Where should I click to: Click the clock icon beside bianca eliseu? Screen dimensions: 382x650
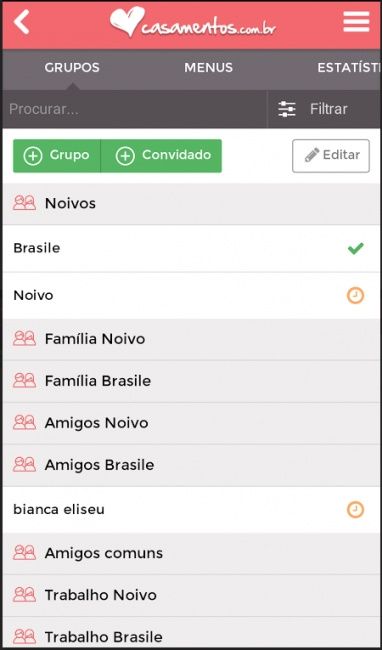355,509
